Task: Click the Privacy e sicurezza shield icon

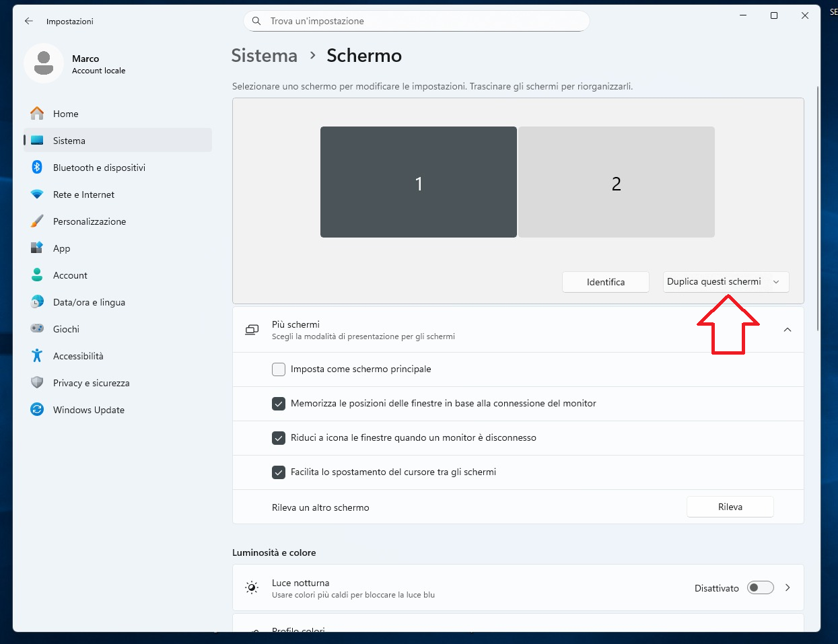Action: click(x=37, y=383)
